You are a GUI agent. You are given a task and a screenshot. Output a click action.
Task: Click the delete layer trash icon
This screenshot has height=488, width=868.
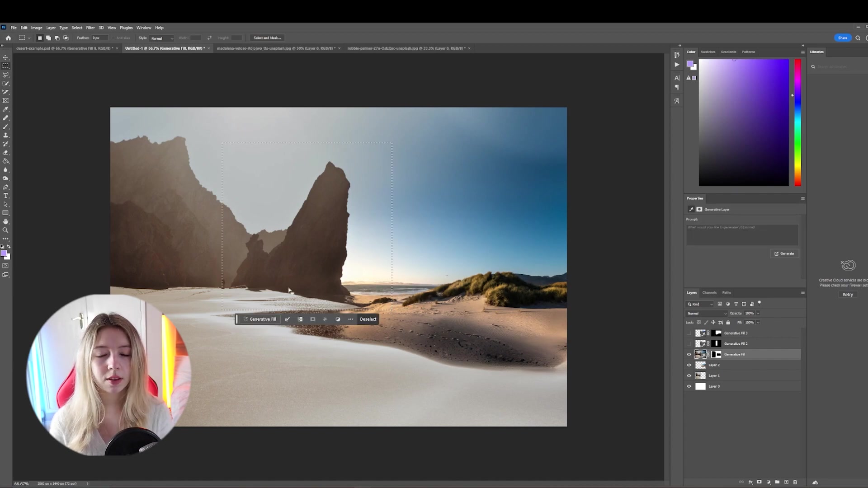[x=794, y=482]
